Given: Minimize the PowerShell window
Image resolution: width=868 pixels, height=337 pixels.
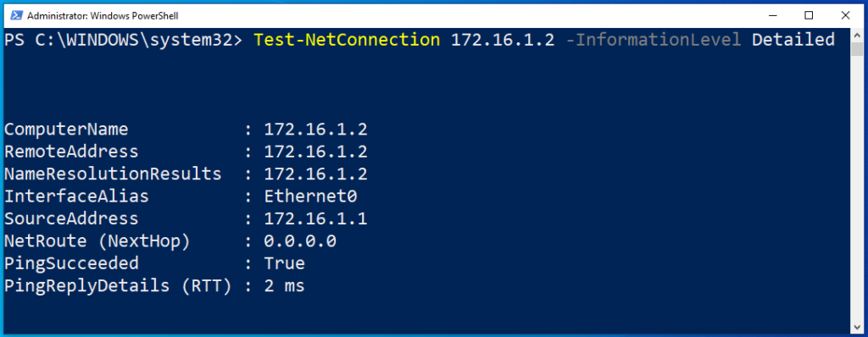Looking at the screenshot, I should coord(772,15).
